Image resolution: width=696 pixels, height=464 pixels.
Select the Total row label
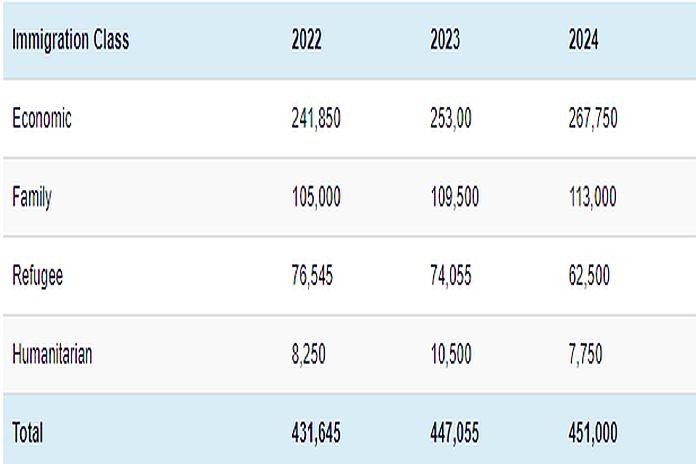pyautogui.click(x=28, y=432)
